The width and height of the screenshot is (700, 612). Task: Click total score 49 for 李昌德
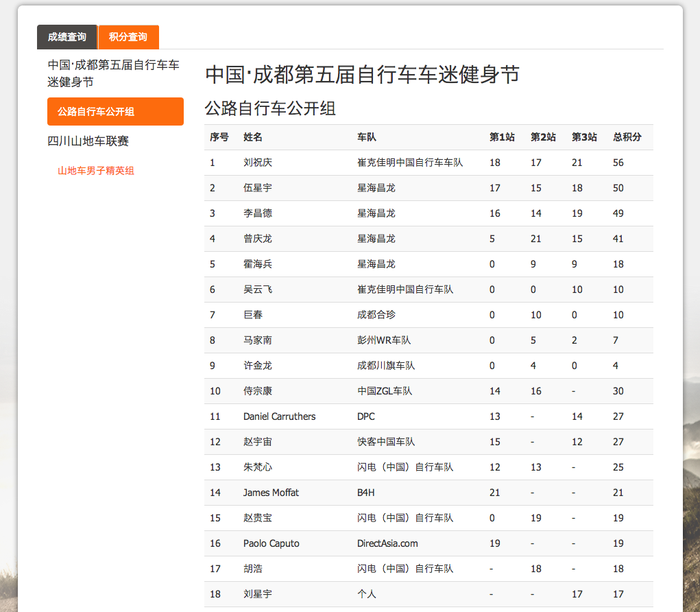tap(618, 213)
